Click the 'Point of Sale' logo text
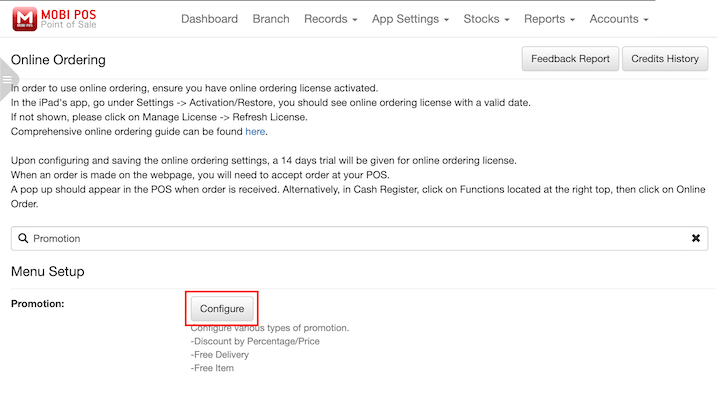Image resolution: width=717 pixels, height=398 pixels. [x=69, y=25]
